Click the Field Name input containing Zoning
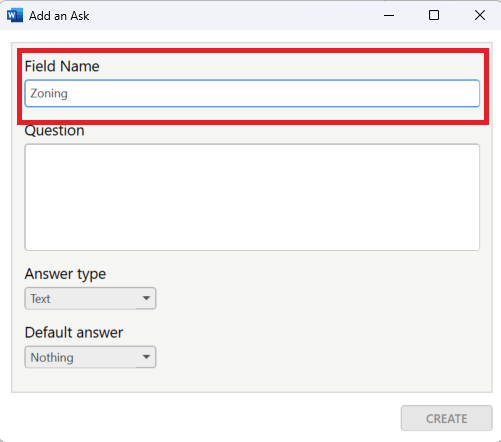501x442 pixels. 252,93
